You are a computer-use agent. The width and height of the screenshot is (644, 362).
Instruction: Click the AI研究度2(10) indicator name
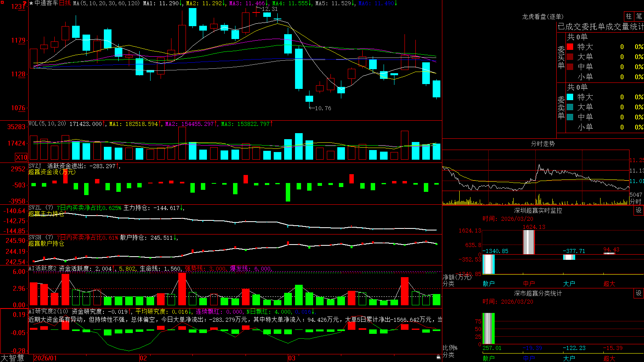point(48,311)
